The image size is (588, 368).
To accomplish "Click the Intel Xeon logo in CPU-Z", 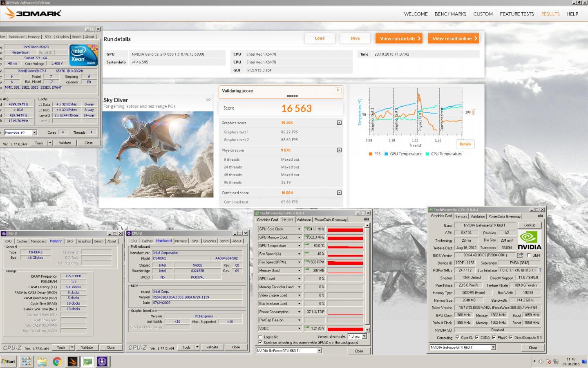I will coord(83,55).
